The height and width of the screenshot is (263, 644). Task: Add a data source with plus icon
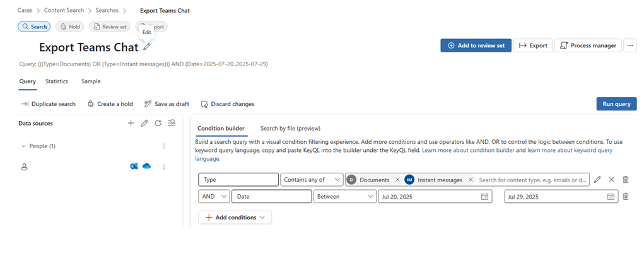(131, 123)
